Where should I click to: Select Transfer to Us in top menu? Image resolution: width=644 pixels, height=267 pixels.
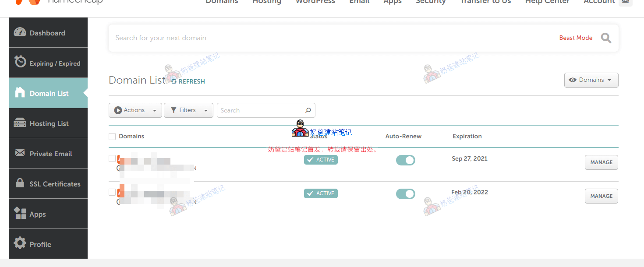coord(485,2)
